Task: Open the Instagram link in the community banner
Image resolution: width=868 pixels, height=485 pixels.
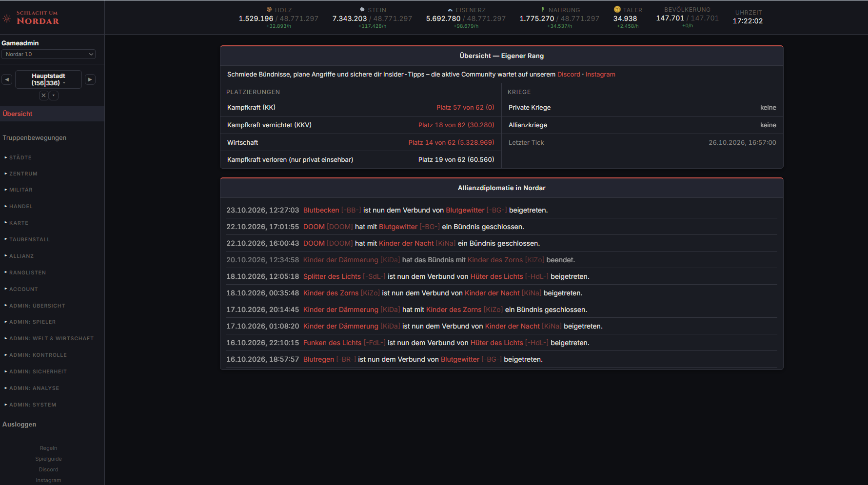Action: [x=600, y=75]
